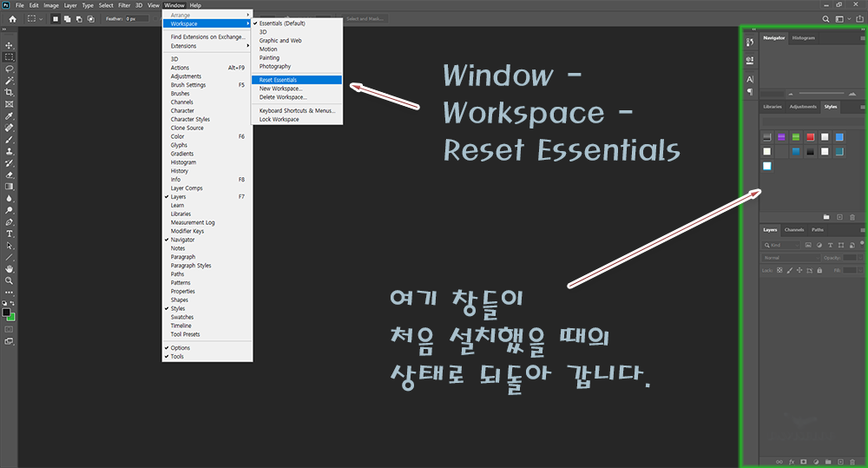Select the Crop tool
This screenshot has height=468, width=868.
tap(9, 92)
